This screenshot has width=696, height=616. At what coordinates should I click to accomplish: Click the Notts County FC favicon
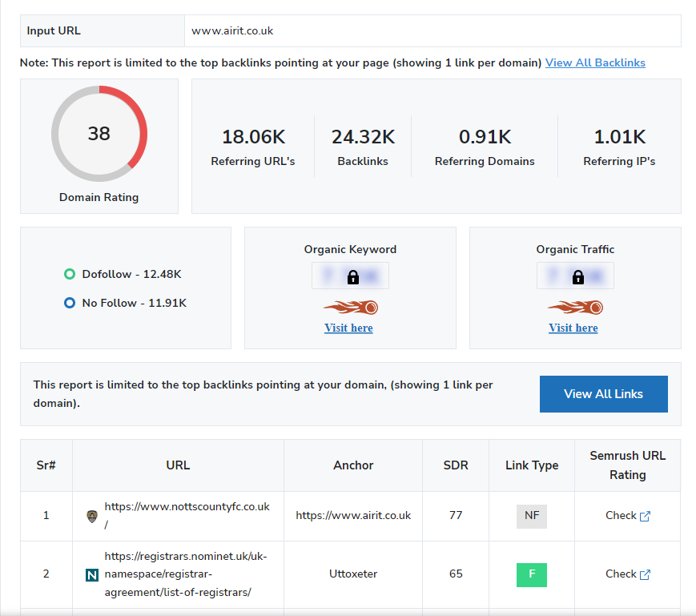coord(91,517)
